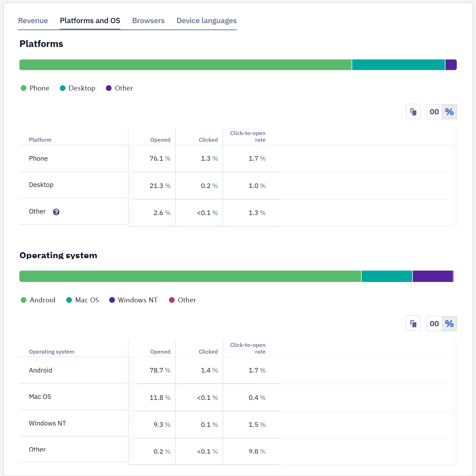
Task: Sort by the Platform column header
Action: tap(40, 140)
